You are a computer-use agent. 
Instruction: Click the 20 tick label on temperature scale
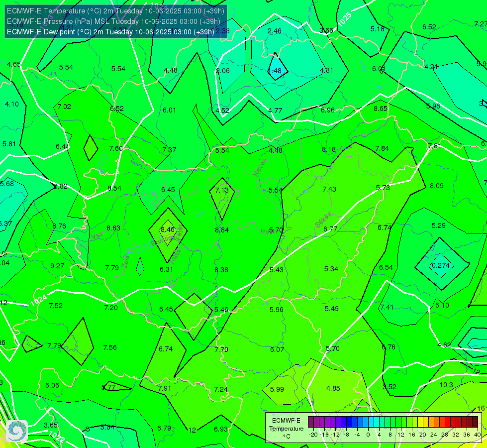coord(422,435)
